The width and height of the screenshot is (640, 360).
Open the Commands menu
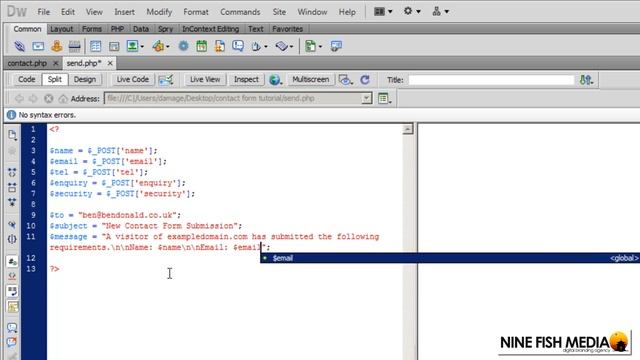point(240,12)
